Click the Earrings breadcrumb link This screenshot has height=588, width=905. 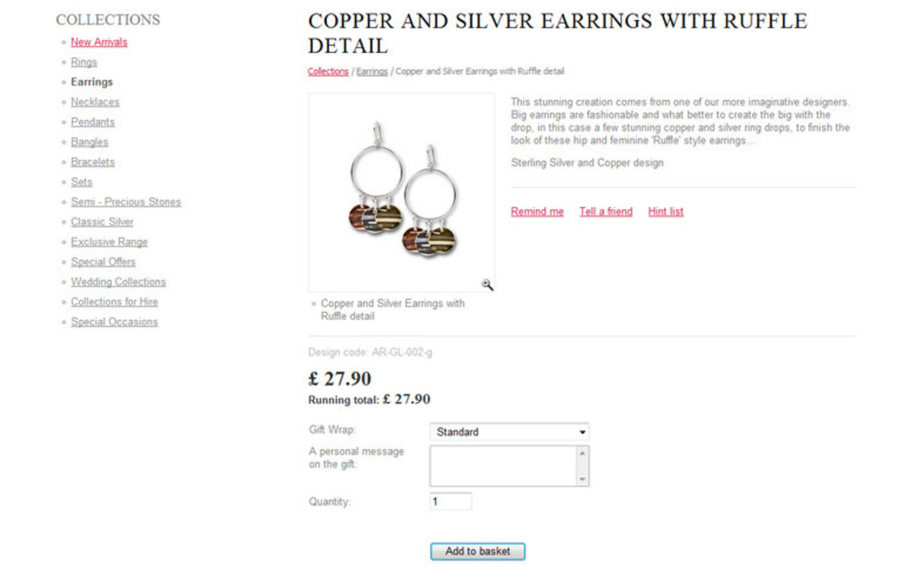pyautogui.click(x=372, y=72)
